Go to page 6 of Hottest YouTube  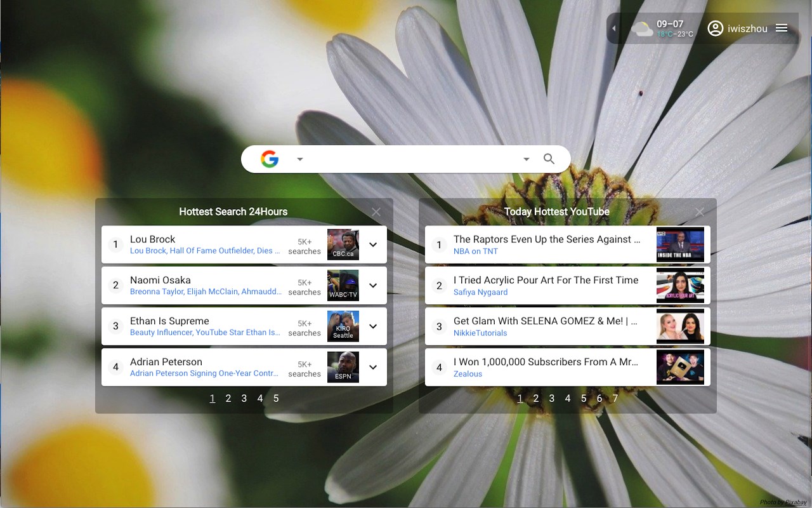point(599,399)
